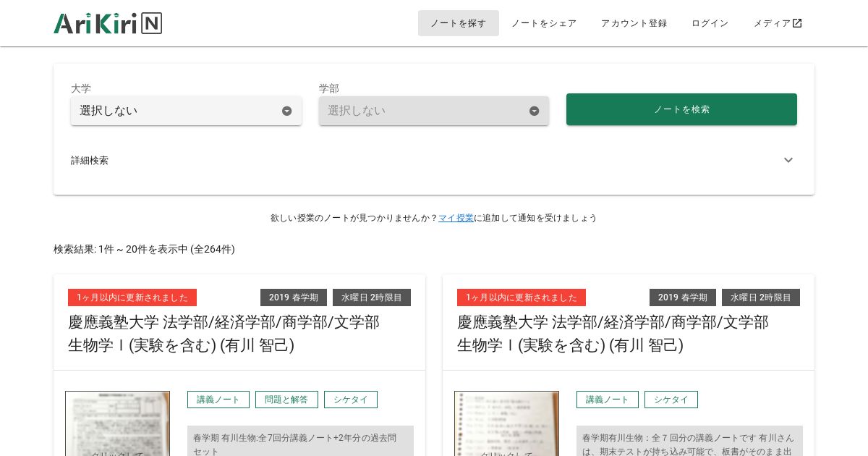The height and width of the screenshot is (456, 868).
Task: Click the 詳細検索 label
Action: [x=90, y=161]
